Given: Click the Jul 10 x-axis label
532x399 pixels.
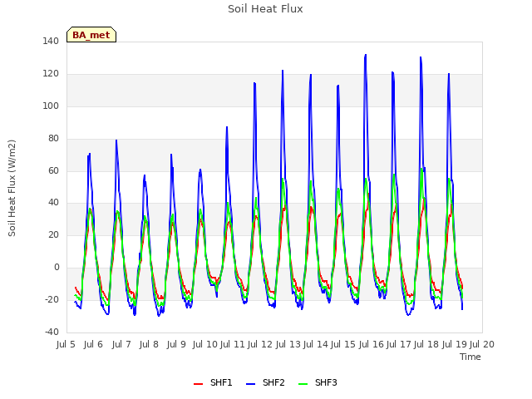Looking at the screenshot, I should pos(205,344).
